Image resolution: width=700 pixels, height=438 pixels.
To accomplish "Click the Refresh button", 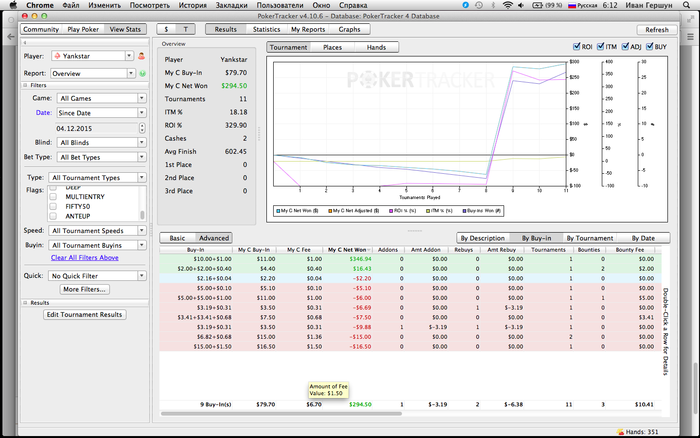I will point(657,30).
